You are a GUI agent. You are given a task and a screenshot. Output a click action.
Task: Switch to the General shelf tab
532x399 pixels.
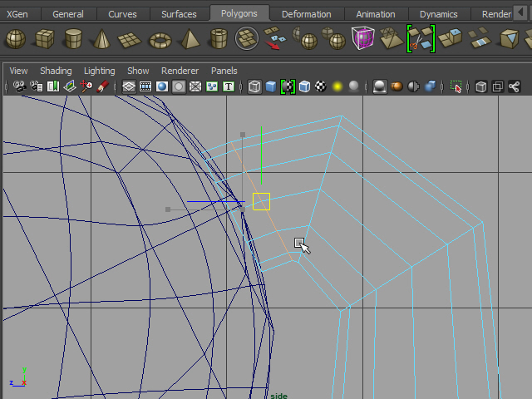coord(68,14)
